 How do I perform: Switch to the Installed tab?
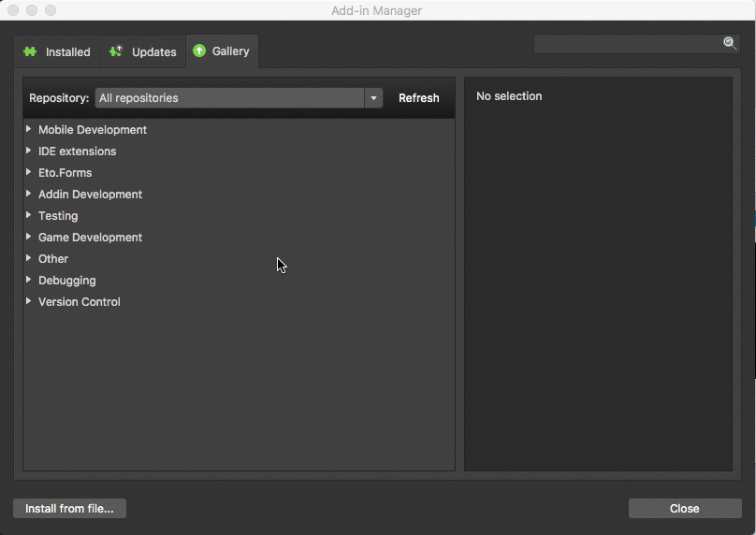pos(57,51)
